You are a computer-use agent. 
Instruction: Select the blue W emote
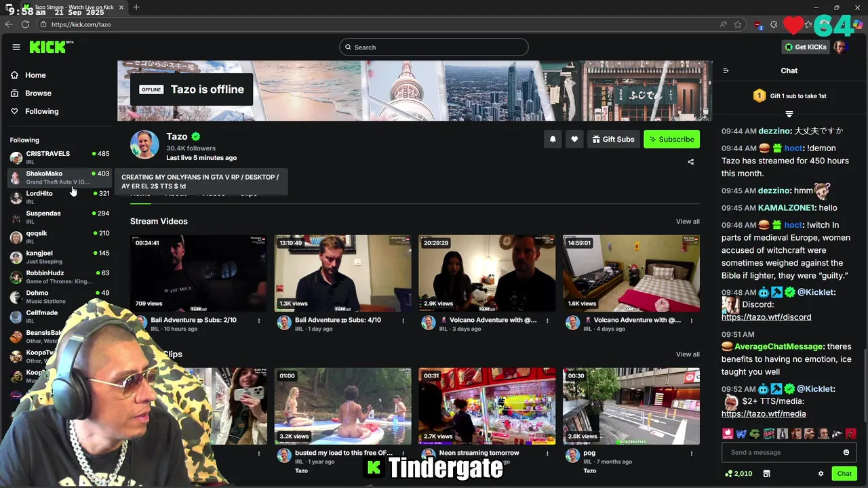pyautogui.click(x=741, y=434)
